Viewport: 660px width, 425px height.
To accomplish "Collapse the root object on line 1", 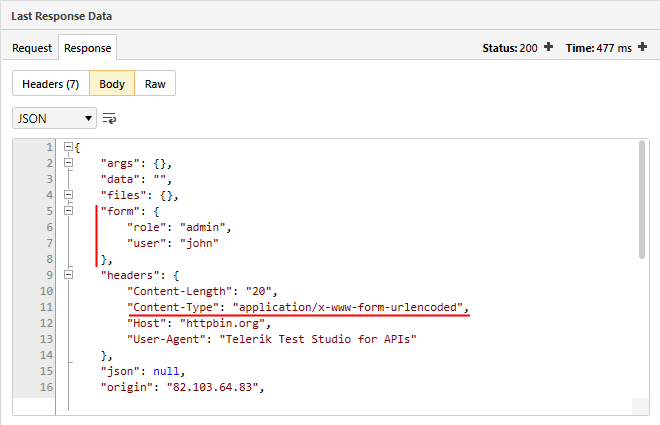I will [68, 146].
